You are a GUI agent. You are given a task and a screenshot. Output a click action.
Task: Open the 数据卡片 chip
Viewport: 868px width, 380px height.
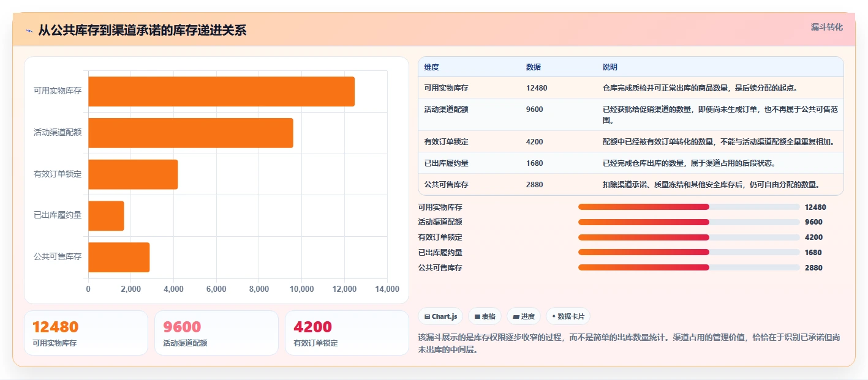[x=568, y=316]
